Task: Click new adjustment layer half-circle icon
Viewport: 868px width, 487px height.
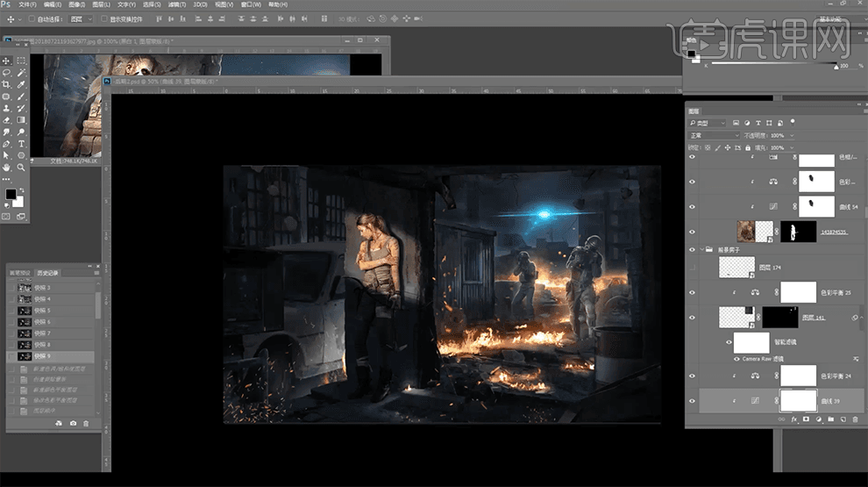Action: (819, 419)
